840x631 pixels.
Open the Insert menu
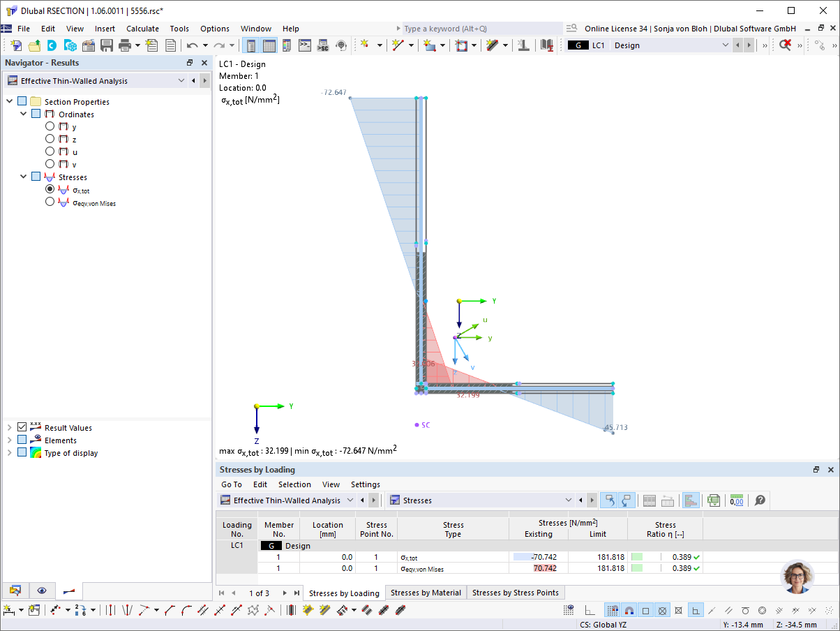pyautogui.click(x=105, y=29)
